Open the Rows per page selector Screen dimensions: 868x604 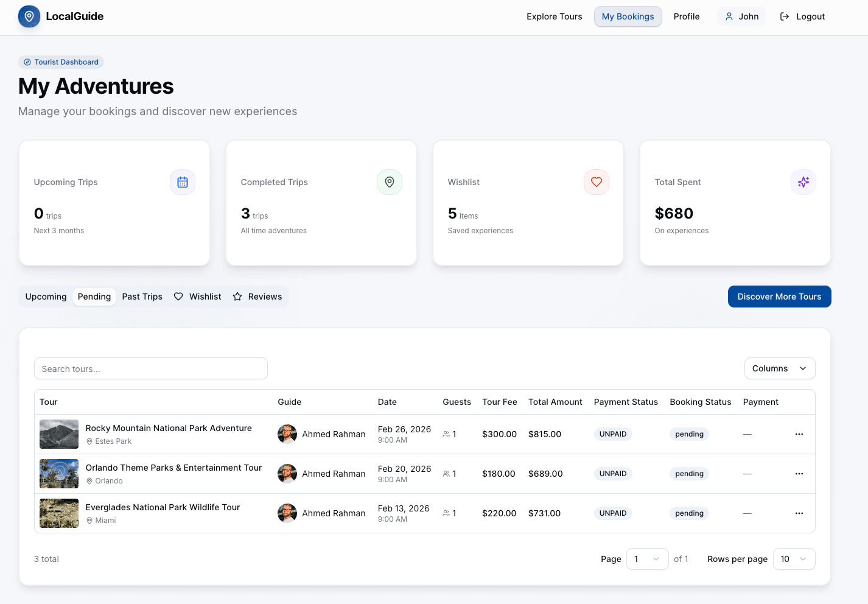tap(793, 558)
